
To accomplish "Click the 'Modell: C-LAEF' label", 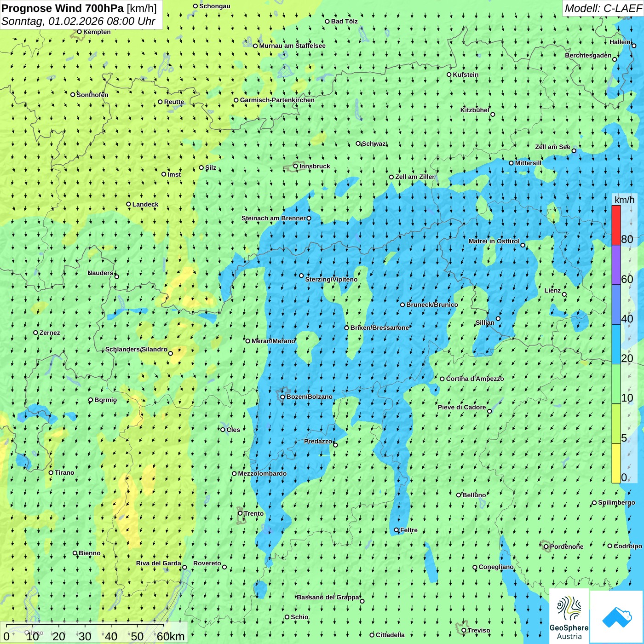I will click(x=603, y=8).
